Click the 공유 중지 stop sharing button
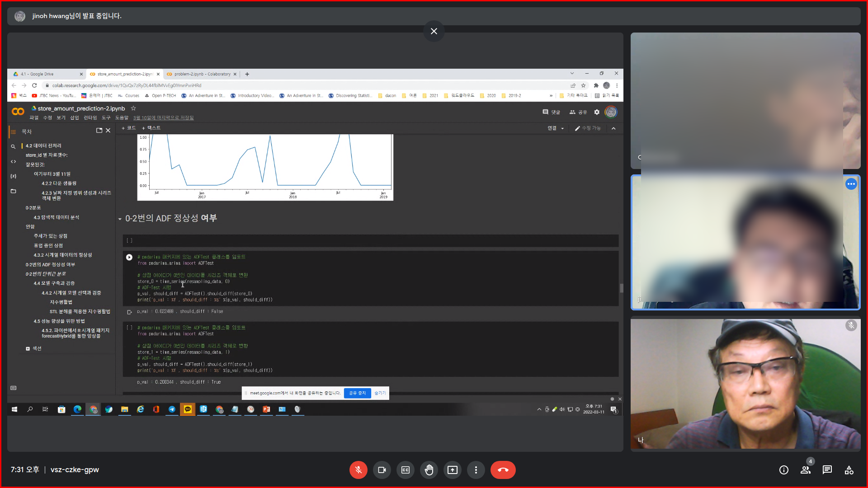This screenshot has width=868, height=488. tap(357, 393)
